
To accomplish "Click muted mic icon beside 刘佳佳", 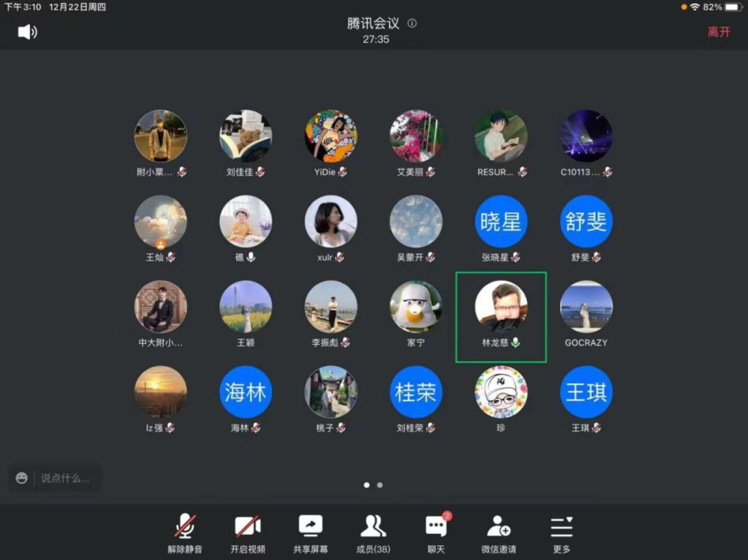I will tap(260, 172).
